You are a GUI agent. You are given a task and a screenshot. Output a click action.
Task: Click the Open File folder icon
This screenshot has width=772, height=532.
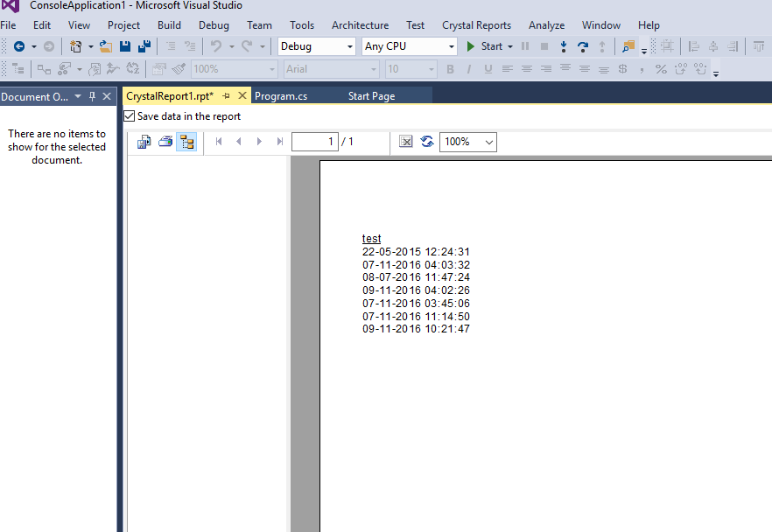coord(106,46)
